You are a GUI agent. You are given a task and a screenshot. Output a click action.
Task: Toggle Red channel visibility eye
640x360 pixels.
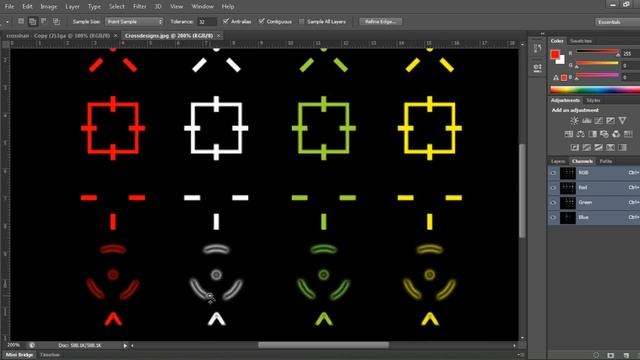pos(553,188)
